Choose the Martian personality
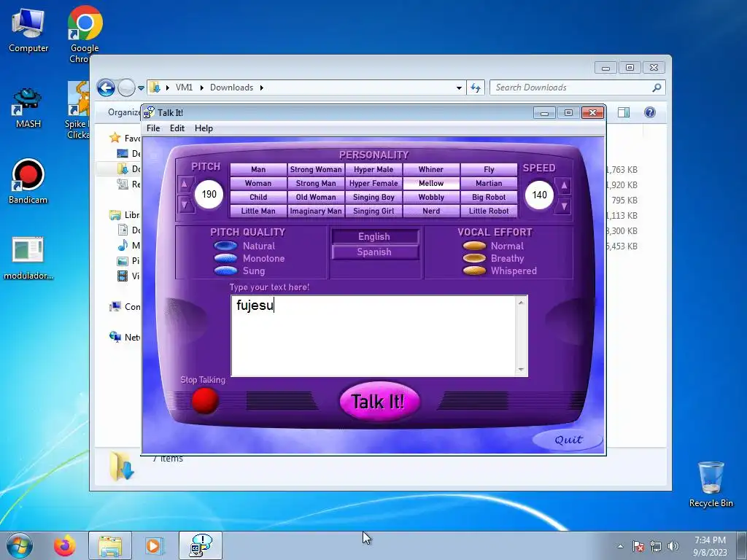The image size is (747, 560). click(489, 183)
